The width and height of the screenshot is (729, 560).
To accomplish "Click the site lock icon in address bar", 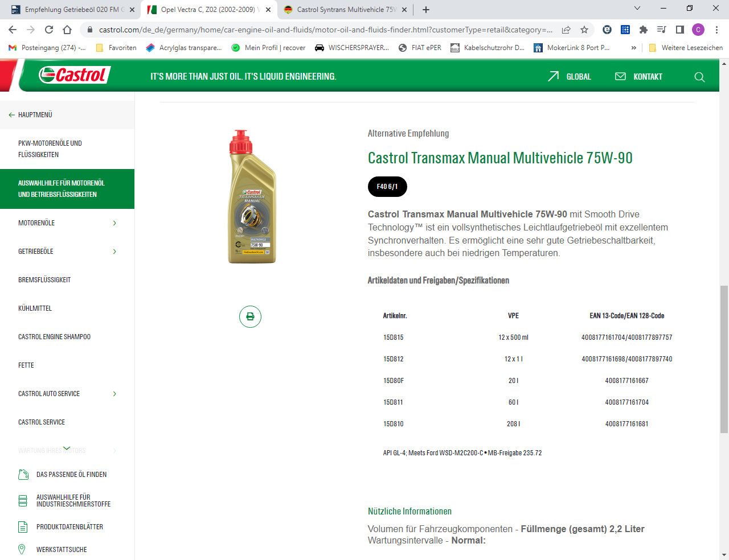I will click(89, 30).
